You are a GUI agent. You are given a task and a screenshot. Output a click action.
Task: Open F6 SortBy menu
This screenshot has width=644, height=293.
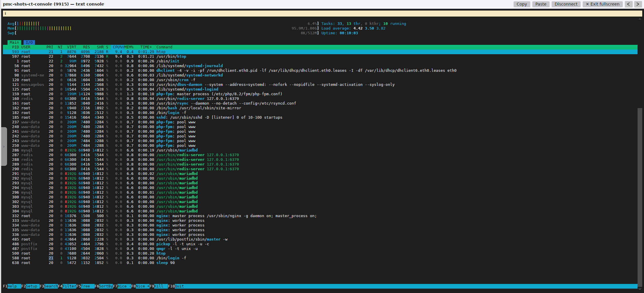104,286
